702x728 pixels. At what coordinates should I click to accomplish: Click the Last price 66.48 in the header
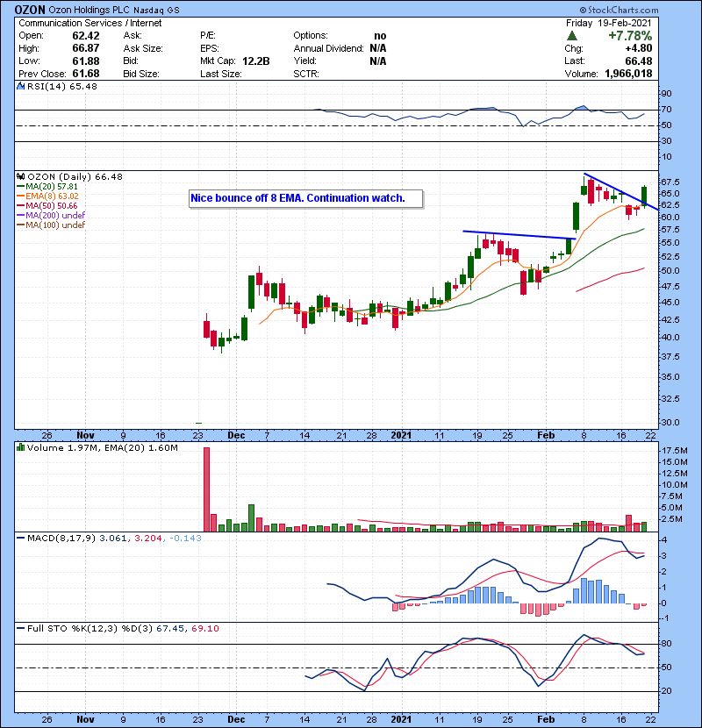[639, 61]
